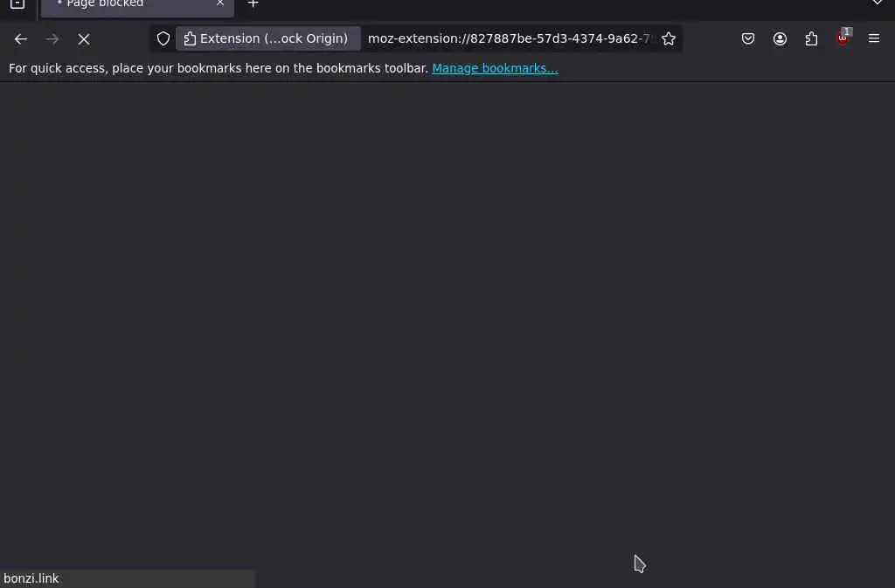
Task: Click the forward navigation arrow
Action: tap(52, 38)
